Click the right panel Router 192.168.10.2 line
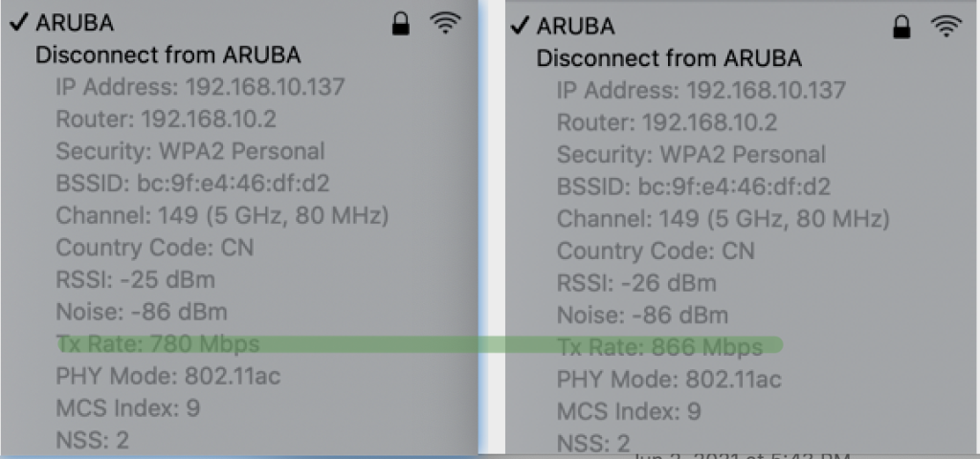Image resolution: width=980 pixels, height=459 pixels. click(667, 122)
